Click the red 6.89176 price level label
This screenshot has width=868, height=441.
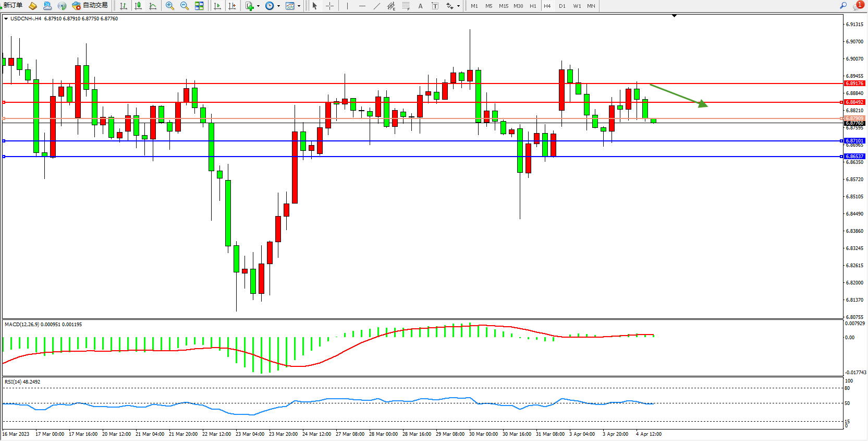(x=854, y=84)
